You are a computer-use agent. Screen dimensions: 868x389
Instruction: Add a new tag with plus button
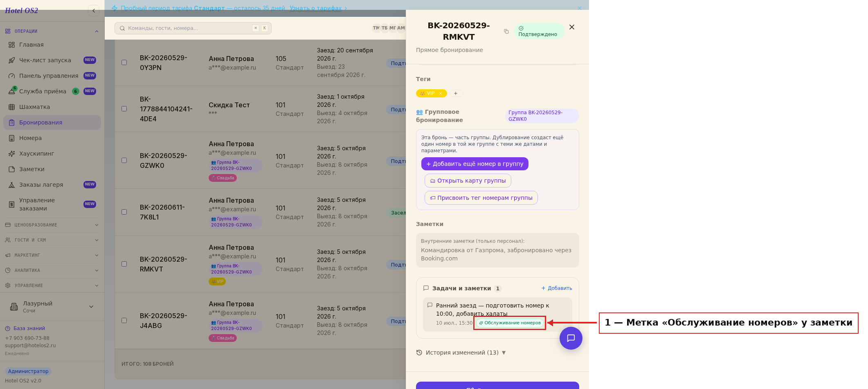(x=456, y=93)
